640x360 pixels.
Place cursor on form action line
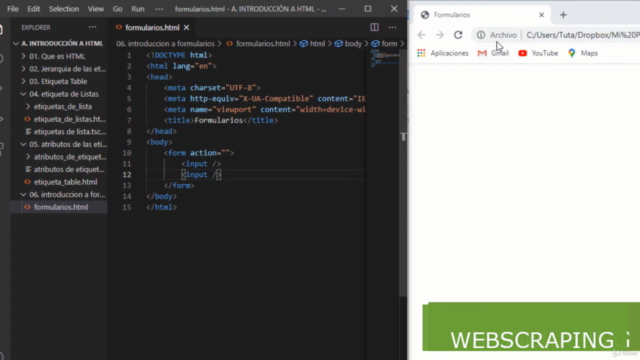click(x=199, y=153)
